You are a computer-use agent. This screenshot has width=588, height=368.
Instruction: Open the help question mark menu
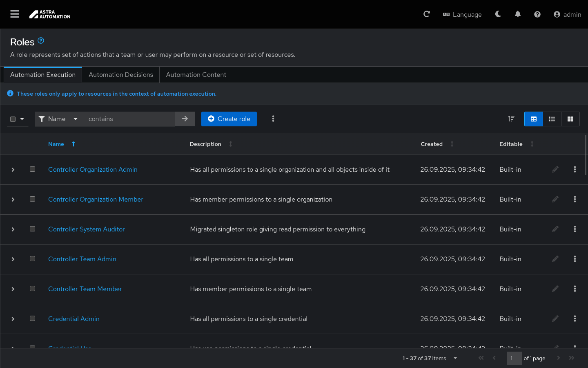point(537,14)
